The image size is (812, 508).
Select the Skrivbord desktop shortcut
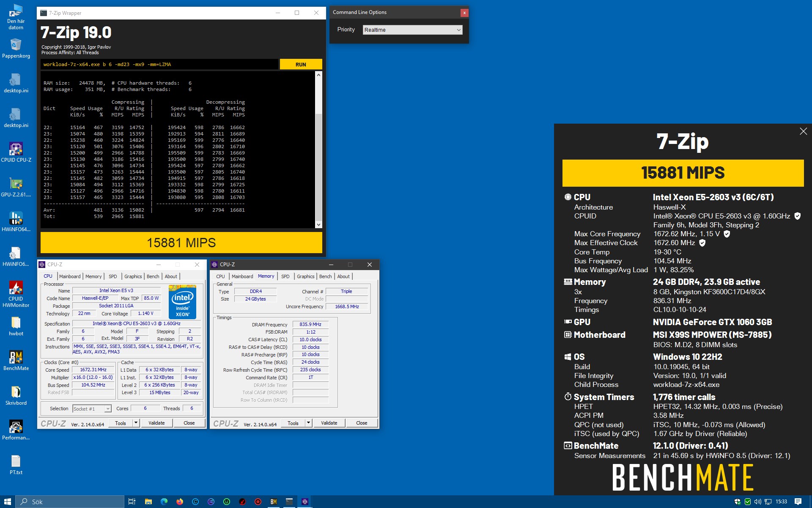(16, 395)
